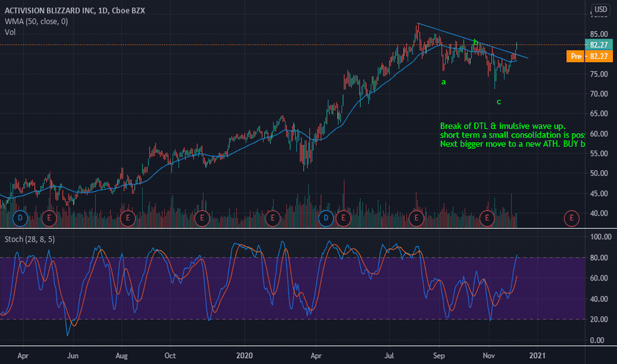Viewport: 617px width, 364px height.
Task: Click the 65.00 price scale label
Action: click(599, 114)
